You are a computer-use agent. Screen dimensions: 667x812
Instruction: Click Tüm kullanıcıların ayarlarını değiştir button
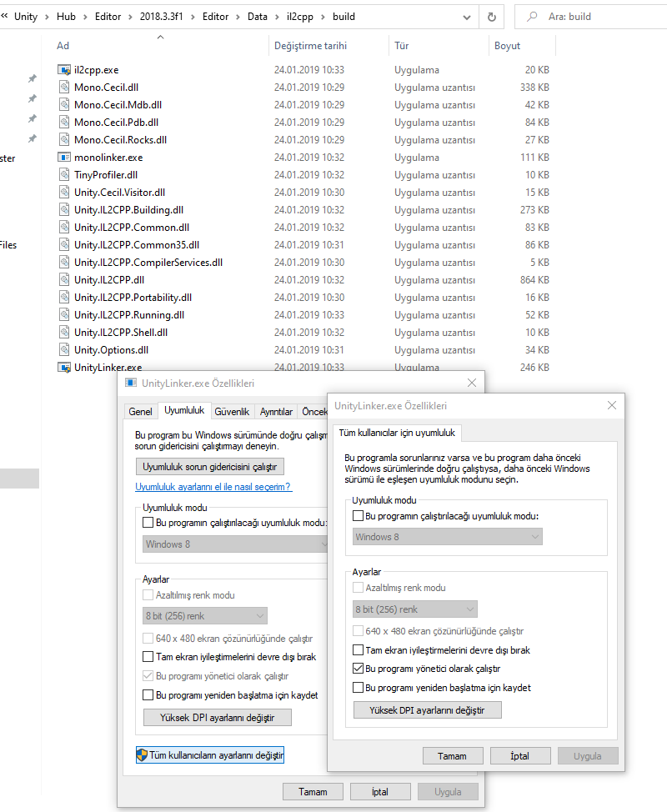pos(210,755)
